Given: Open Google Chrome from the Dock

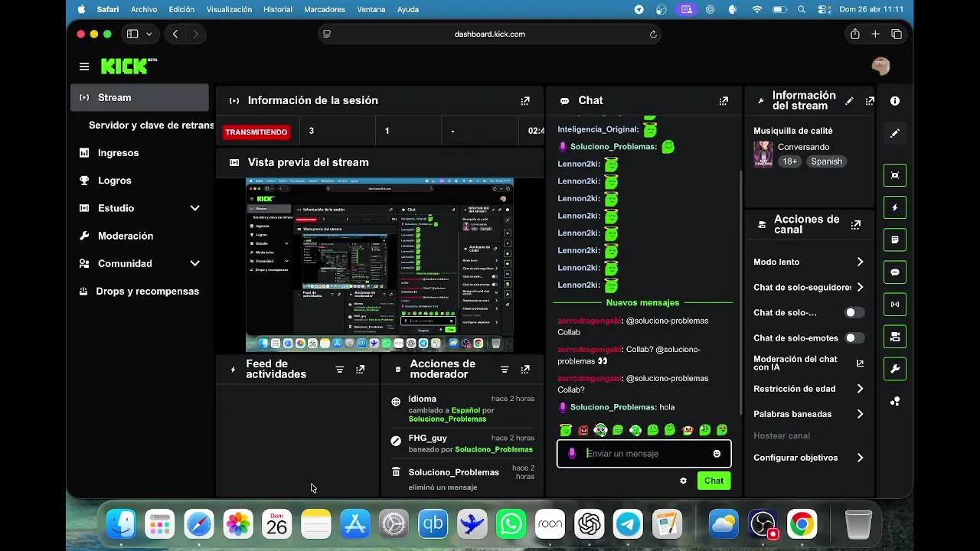Looking at the screenshot, I should [802, 524].
